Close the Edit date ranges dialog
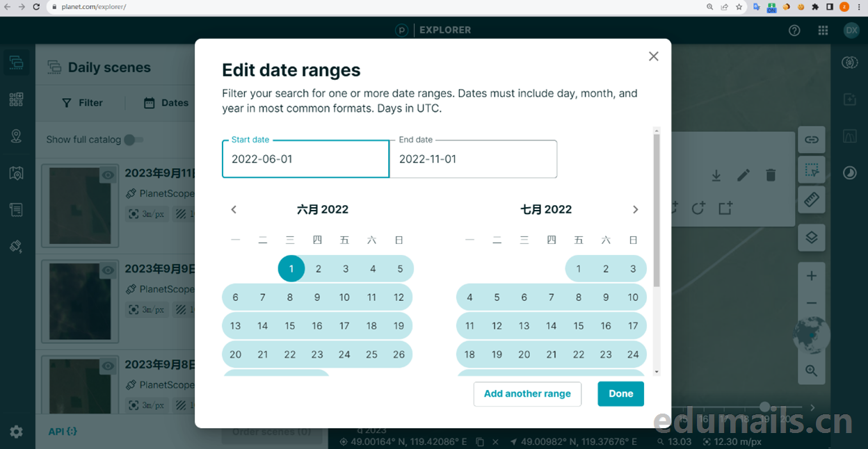 (x=653, y=56)
